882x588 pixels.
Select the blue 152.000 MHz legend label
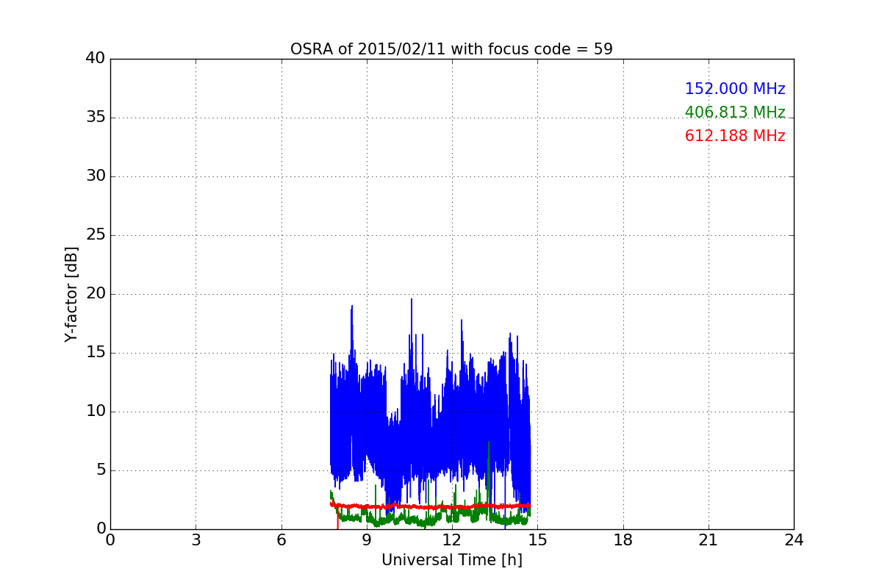tap(735, 89)
